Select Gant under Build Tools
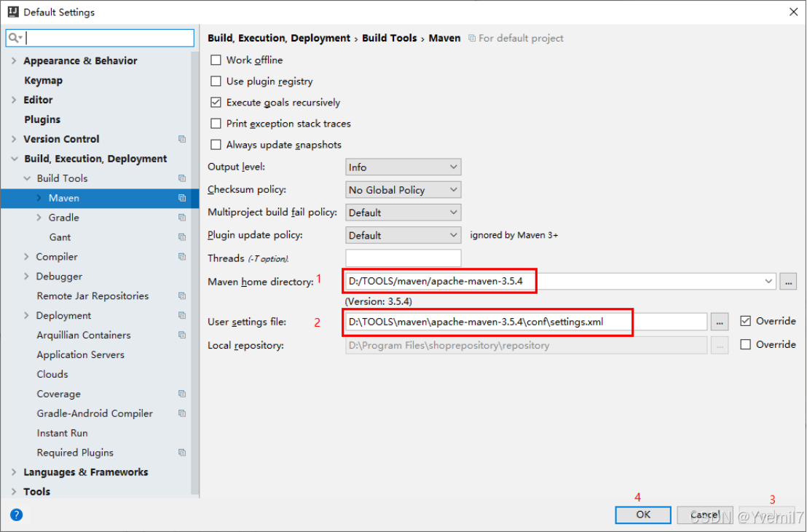The image size is (807, 532). [x=60, y=237]
